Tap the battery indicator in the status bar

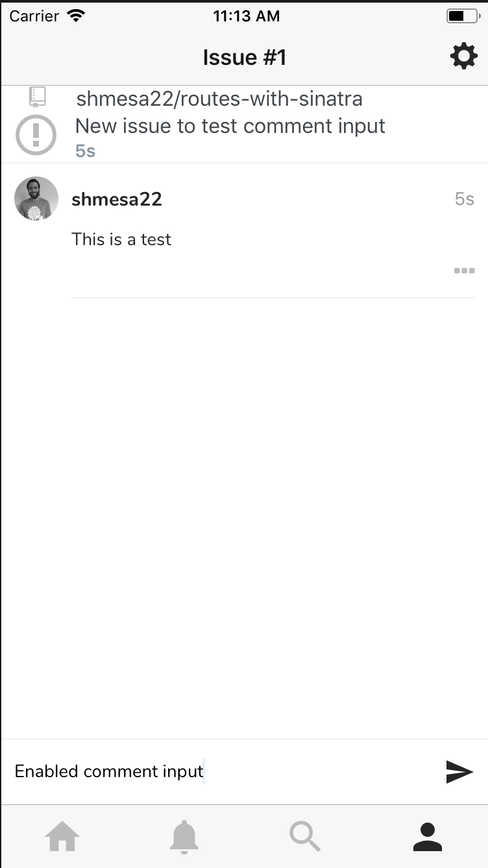[461, 16]
